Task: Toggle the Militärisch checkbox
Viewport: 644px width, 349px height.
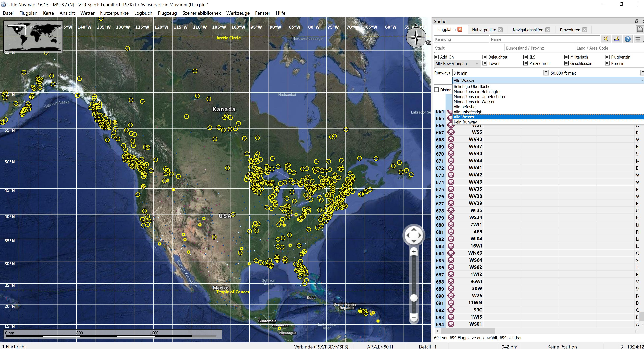Action: [x=566, y=57]
